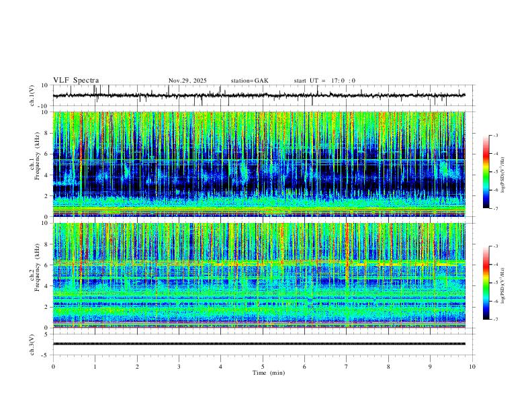Click the upper "log(PSD)(V²/Hz)" colorbar label

pos(502,175)
